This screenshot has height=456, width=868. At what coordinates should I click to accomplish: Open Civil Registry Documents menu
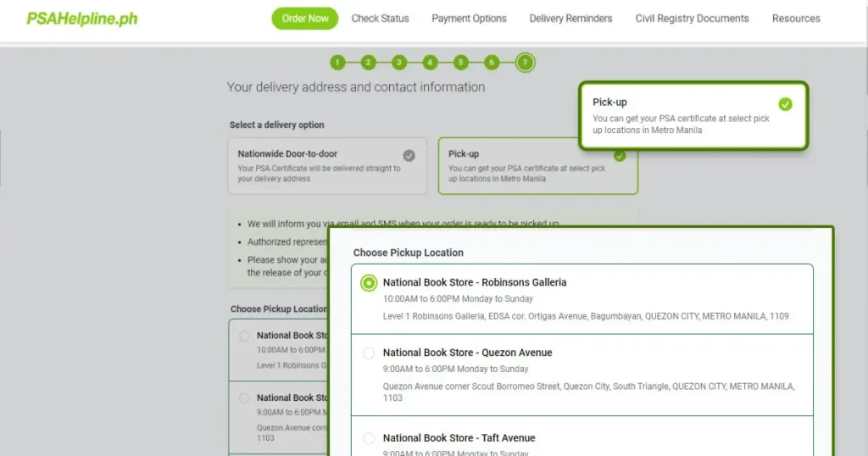692,19
